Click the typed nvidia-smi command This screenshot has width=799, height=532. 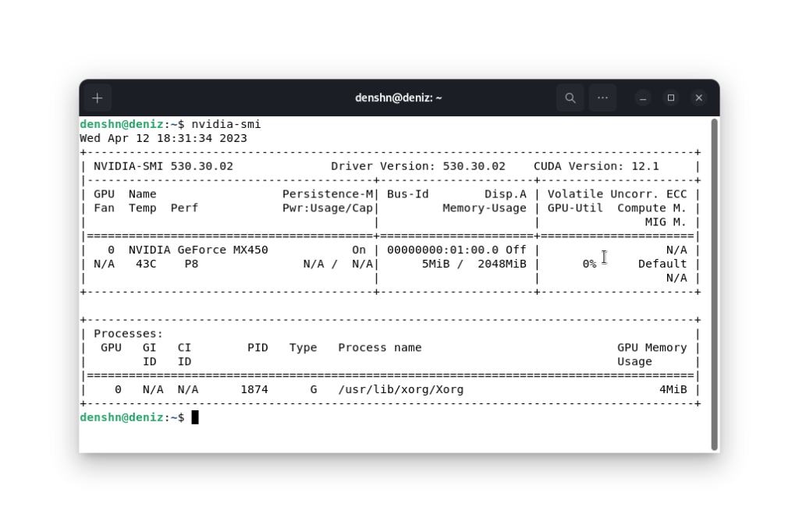226,124
